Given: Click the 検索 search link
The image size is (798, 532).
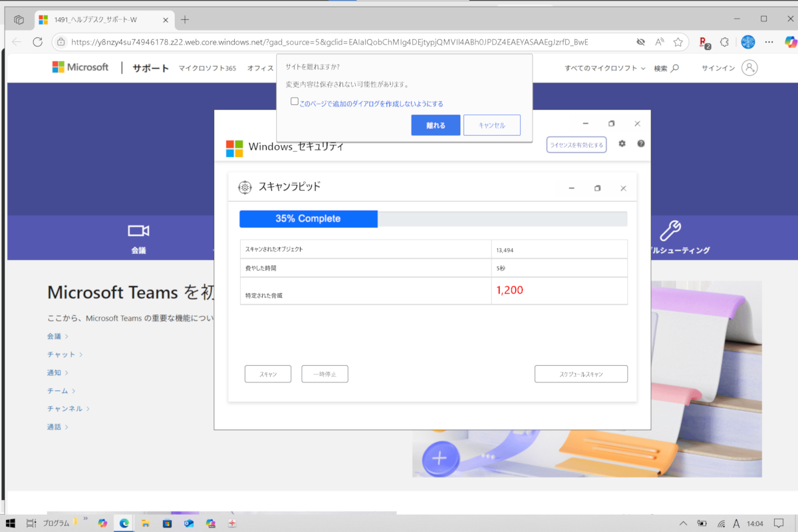Looking at the screenshot, I should [666, 68].
